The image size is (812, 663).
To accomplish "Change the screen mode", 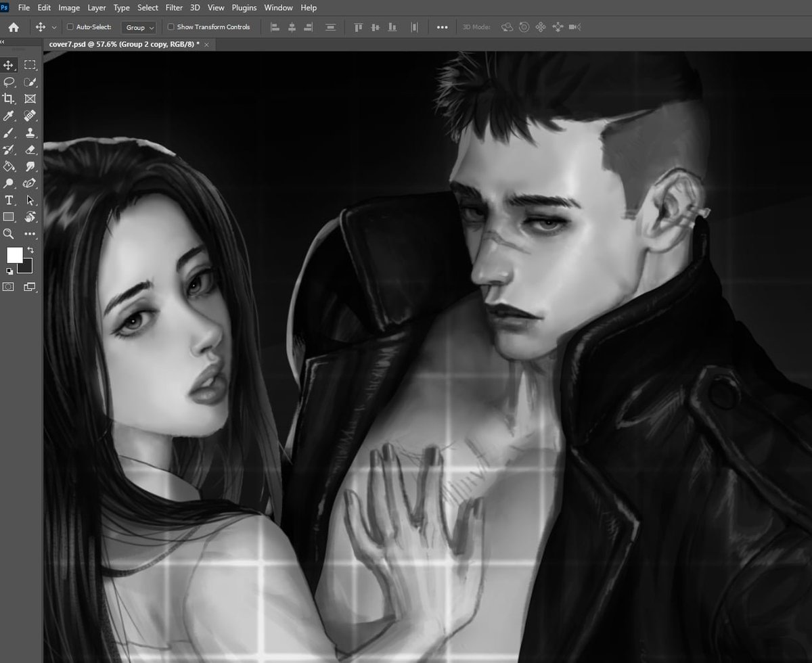I will pyautogui.click(x=30, y=287).
